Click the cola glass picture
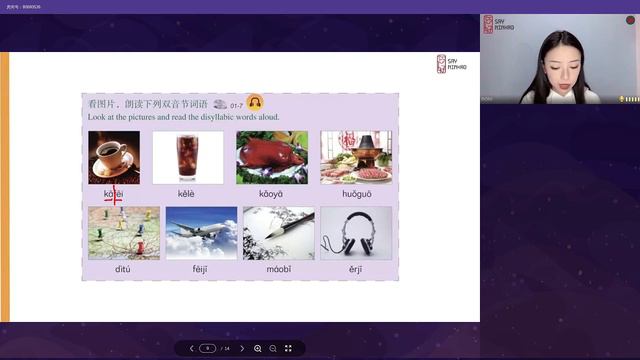Screen dimensions: 640x360 tap(188, 158)
